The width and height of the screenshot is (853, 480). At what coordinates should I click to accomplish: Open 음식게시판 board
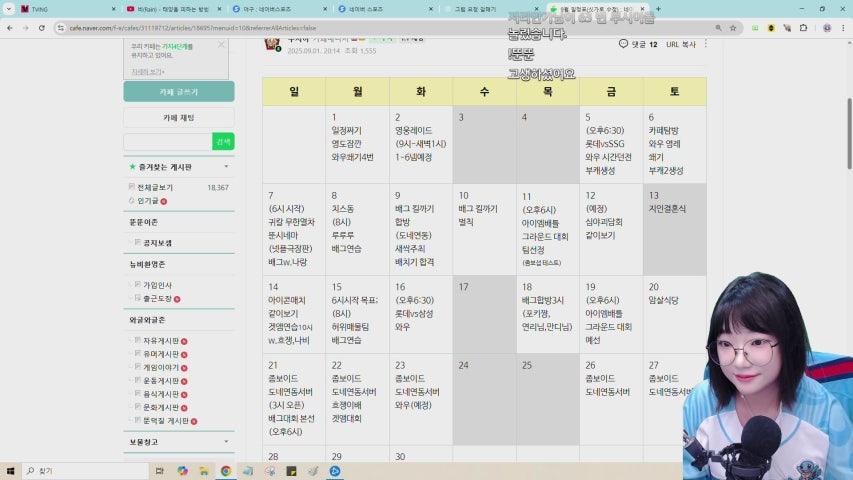(160, 394)
